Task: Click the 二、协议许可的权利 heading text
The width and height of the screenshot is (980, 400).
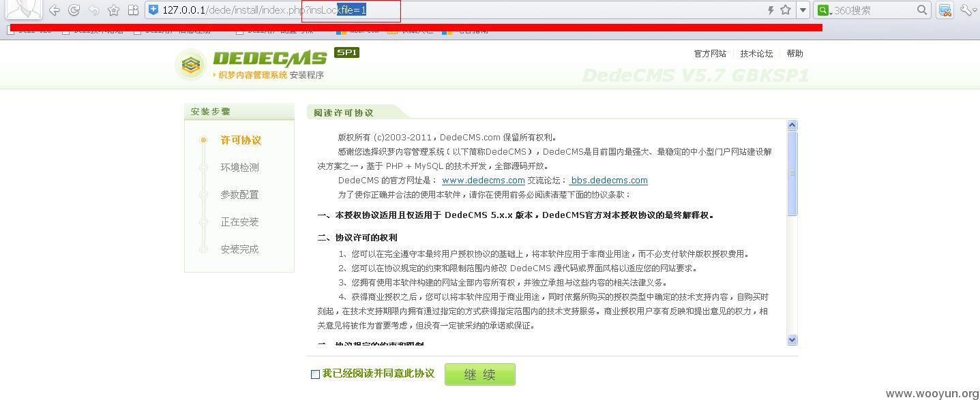Action: point(357,238)
